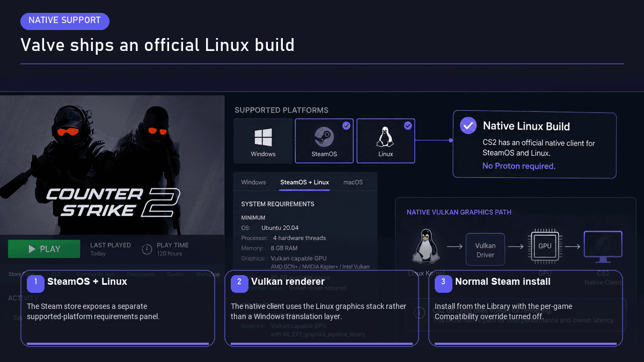Image resolution: width=644 pixels, height=362 pixels.
Task: Click the 'LAST PLAYED' label
Action: (x=111, y=245)
